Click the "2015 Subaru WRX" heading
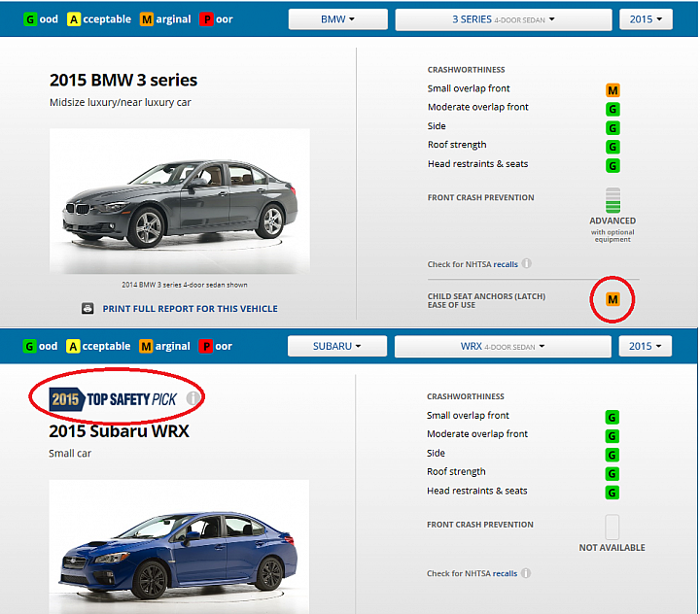Viewport: 700px width, 614px height. point(120,431)
